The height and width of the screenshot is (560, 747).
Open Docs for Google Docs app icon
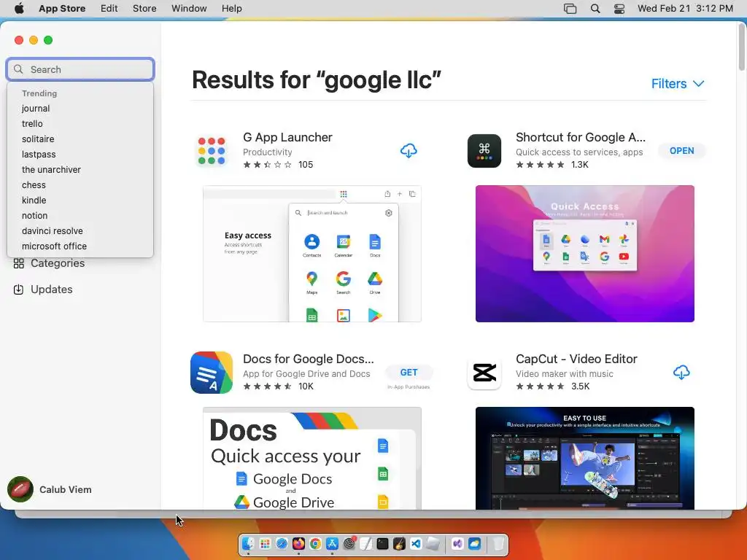[x=212, y=373]
